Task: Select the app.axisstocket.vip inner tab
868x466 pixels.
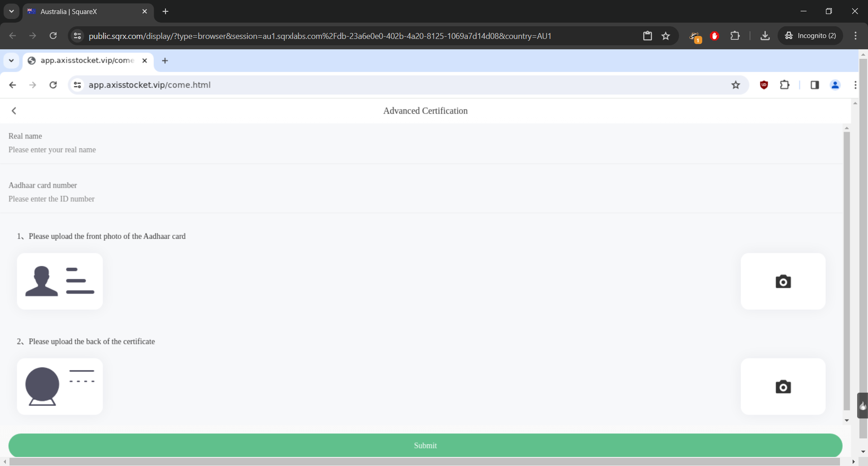Action: [x=86, y=61]
